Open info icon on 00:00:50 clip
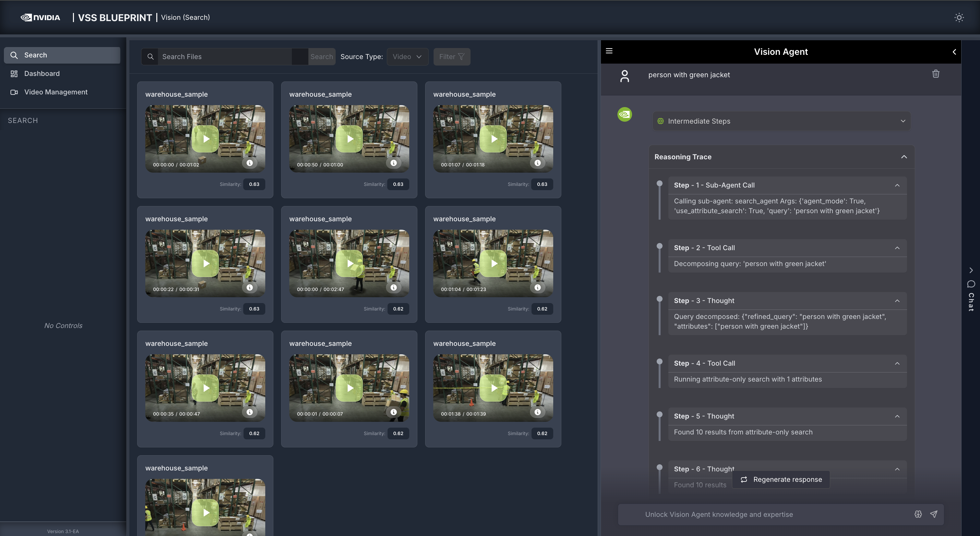This screenshot has height=536, width=980. (393, 163)
